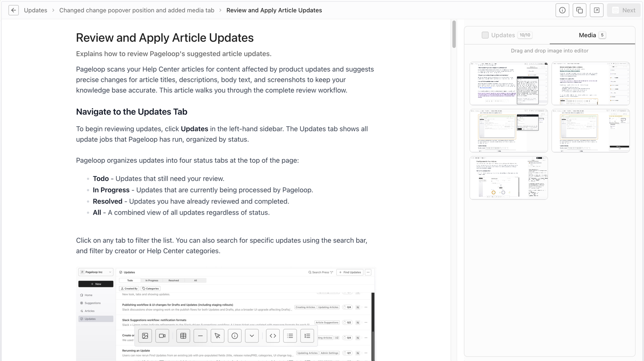Click the back arrow button
Viewport: 644px width, 361px height.
[13, 10]
